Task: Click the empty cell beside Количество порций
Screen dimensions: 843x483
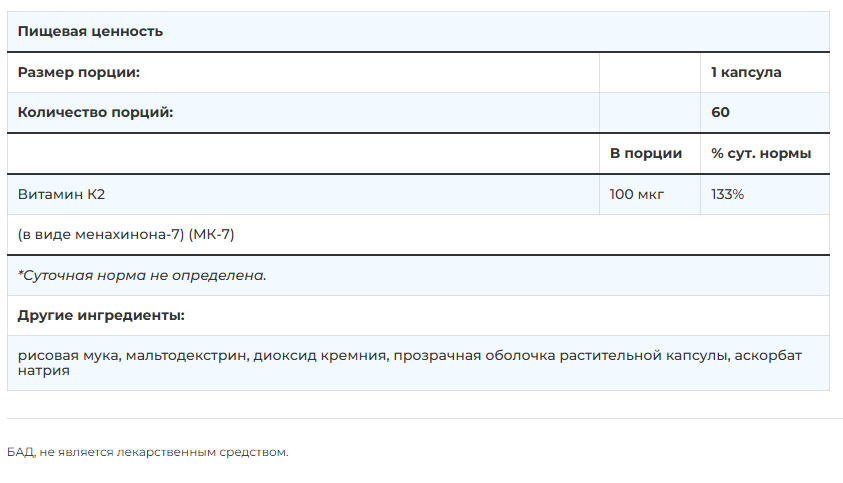Action: (650, 112)
